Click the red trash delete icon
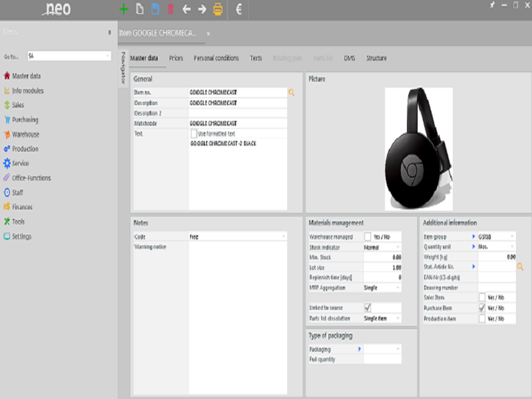 [171, 9]
